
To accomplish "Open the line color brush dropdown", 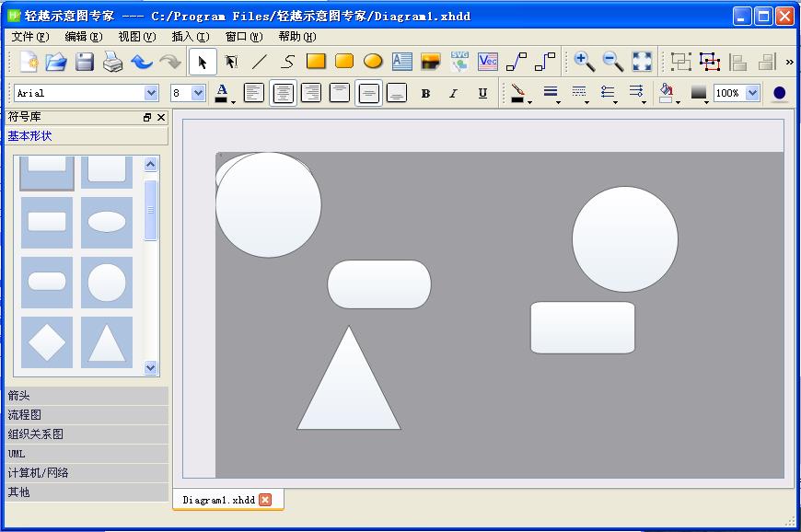I will [x=529, y=102].
